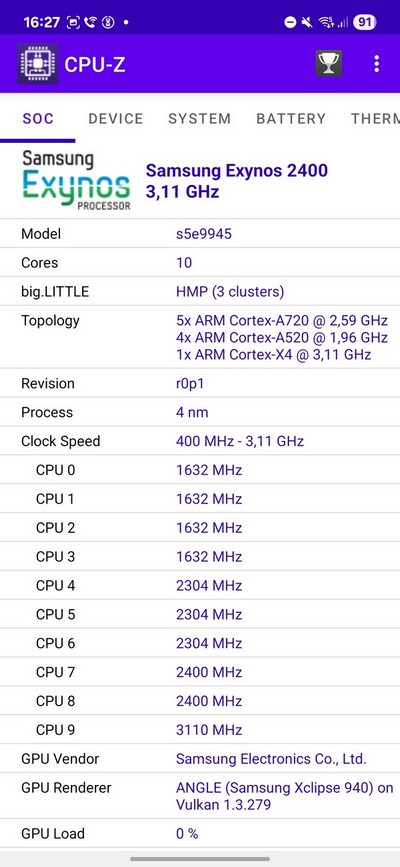Tap the battery level indicator showing 91

pos(365,22)
